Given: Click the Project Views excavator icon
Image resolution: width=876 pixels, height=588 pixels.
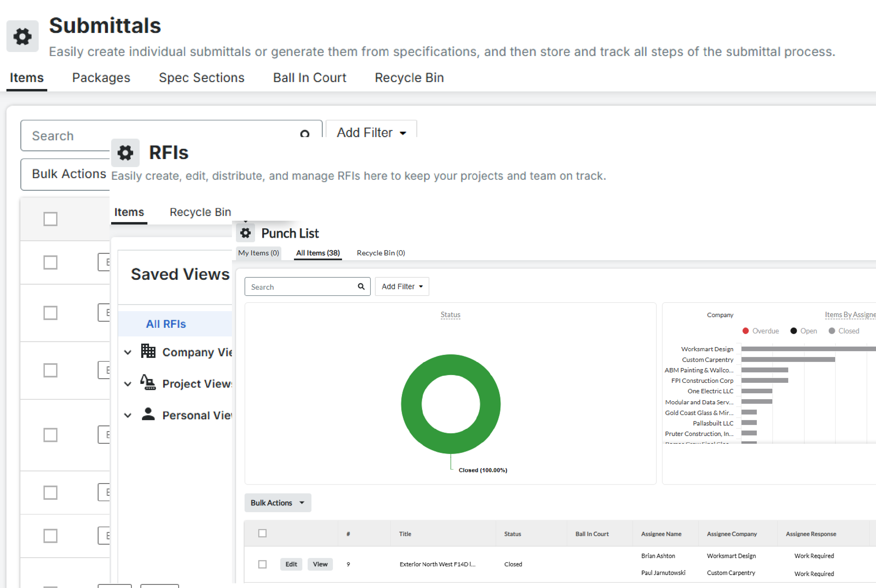Looking at the screenshot, I should click(148, 383).
